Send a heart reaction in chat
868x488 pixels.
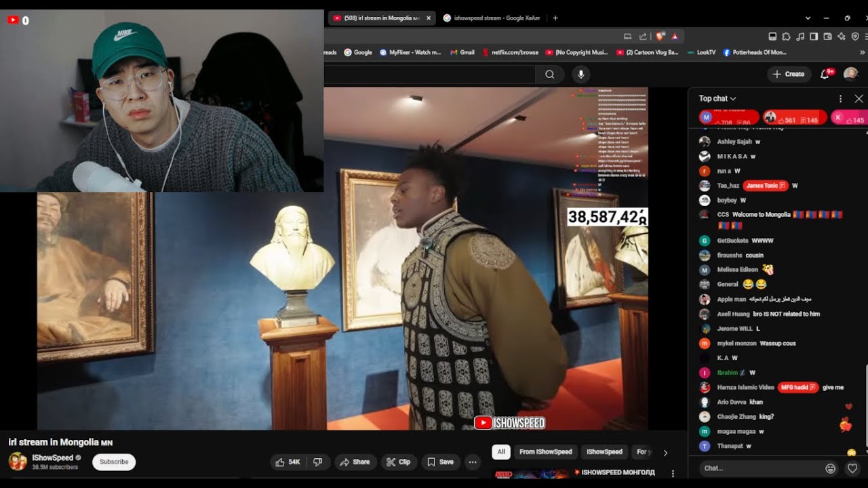click(x=853, y=468)
